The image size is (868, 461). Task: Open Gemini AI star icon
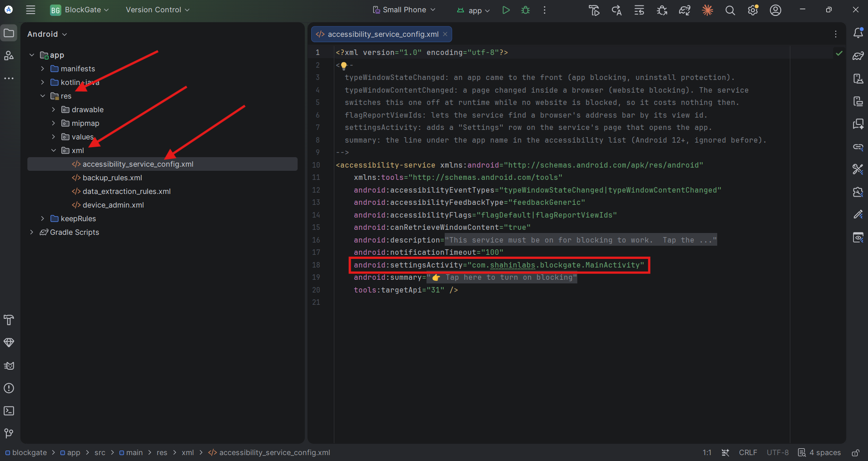click(707, 10)
